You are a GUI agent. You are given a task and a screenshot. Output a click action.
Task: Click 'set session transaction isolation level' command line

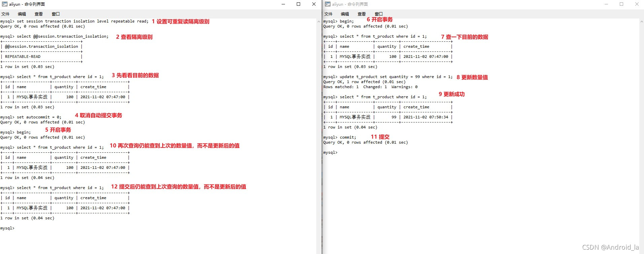tap(74, 21)
